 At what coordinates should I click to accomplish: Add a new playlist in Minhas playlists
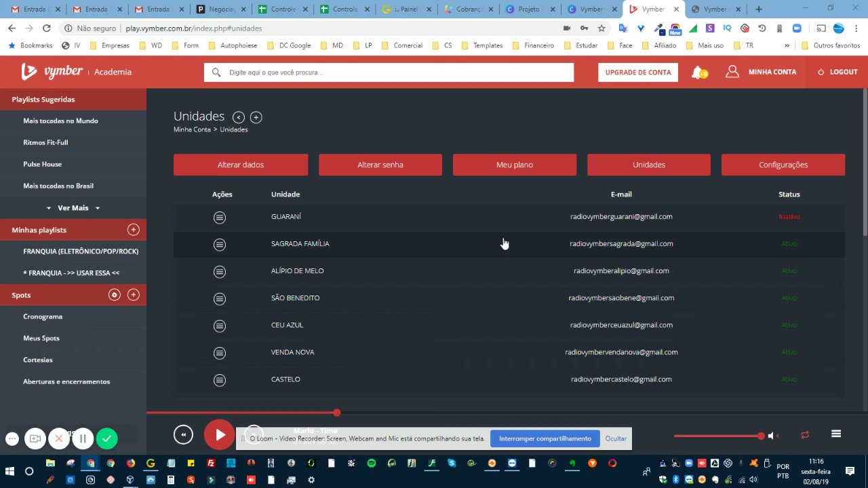134,230
